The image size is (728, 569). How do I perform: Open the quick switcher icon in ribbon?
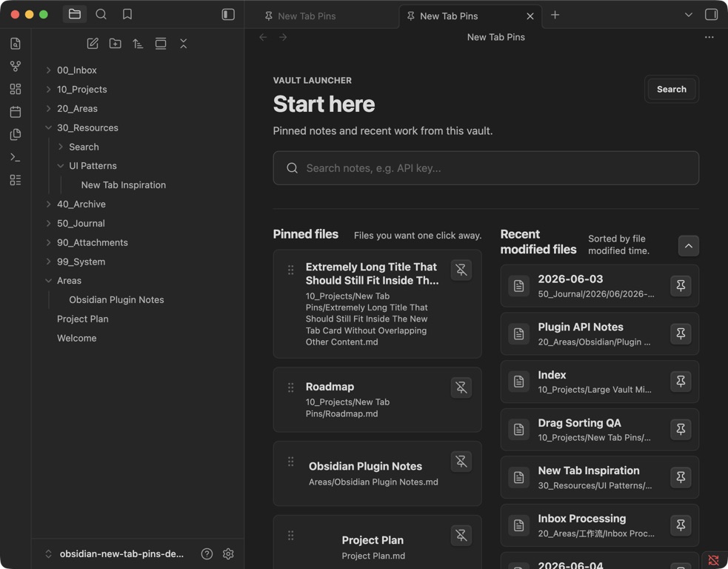click(x=16, y=44)
